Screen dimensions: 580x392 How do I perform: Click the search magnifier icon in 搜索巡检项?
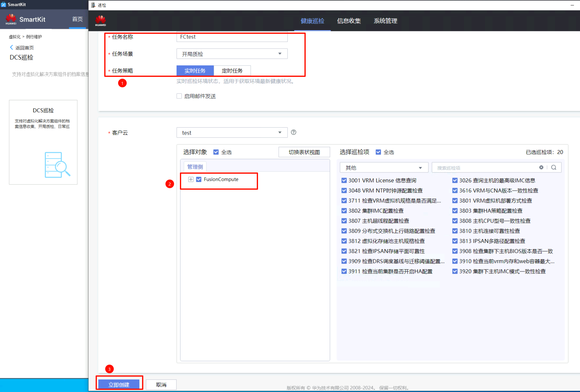[x=554, y=168]
